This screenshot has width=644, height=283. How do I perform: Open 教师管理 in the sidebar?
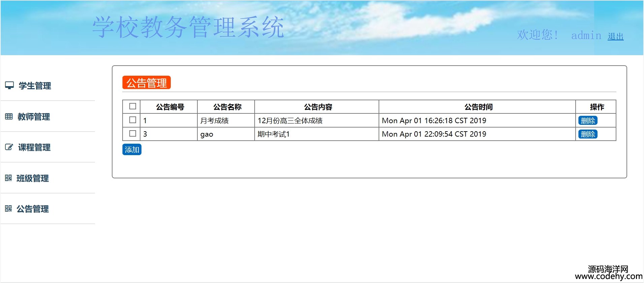(34, 117)
